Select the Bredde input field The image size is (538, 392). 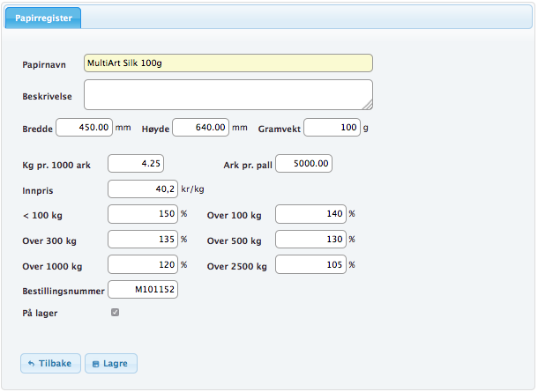(x=85, y=128)
